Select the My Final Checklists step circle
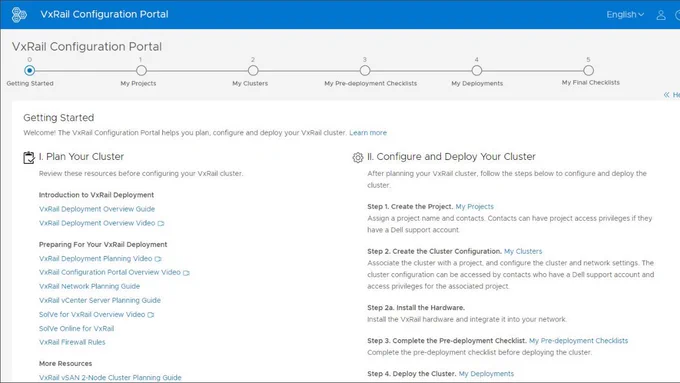 pyautogui.click(x=588, y=70)
